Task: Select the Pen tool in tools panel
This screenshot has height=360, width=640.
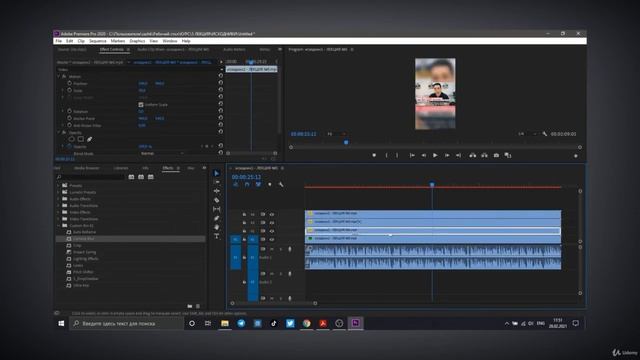Action: point(216,218)
